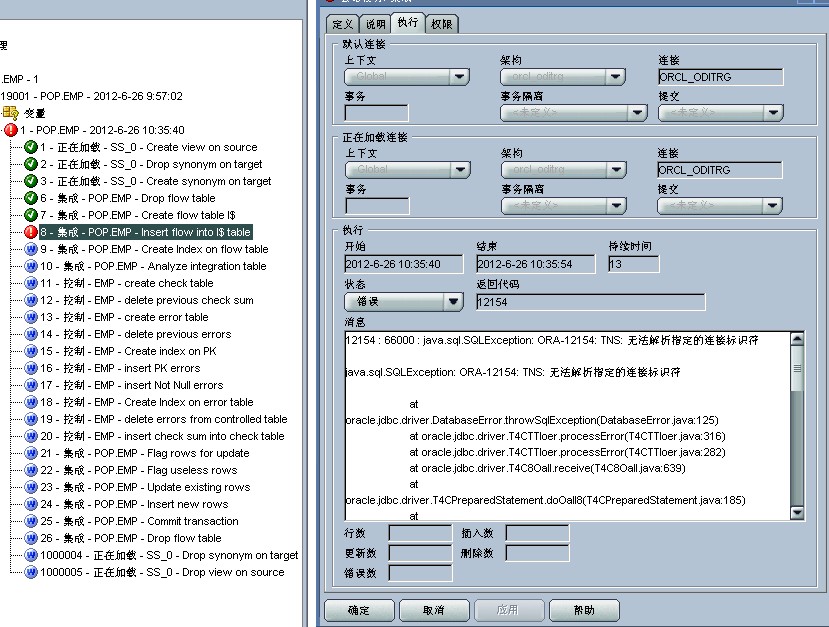
Task: Click the message scrollbar thumb
Action: pyautogui.click(x=797, y=368)
